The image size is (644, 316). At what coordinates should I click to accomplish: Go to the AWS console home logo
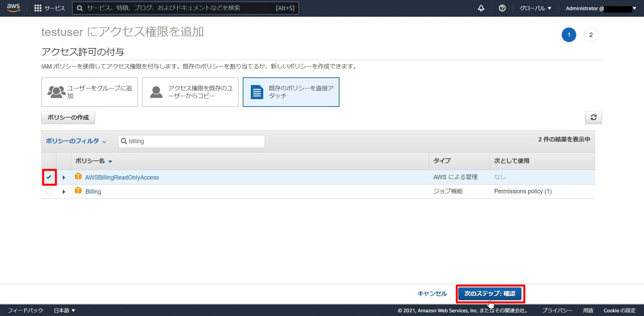click(13, 8)
